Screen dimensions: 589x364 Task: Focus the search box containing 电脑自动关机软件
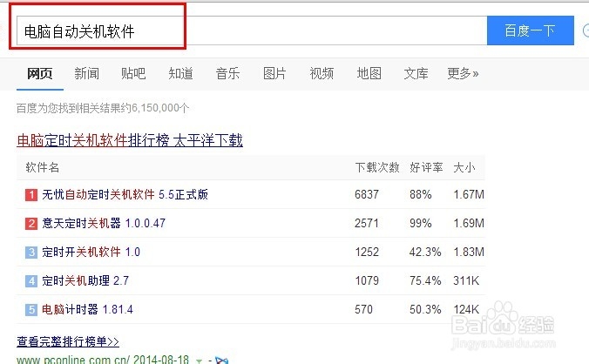(252, 30)
